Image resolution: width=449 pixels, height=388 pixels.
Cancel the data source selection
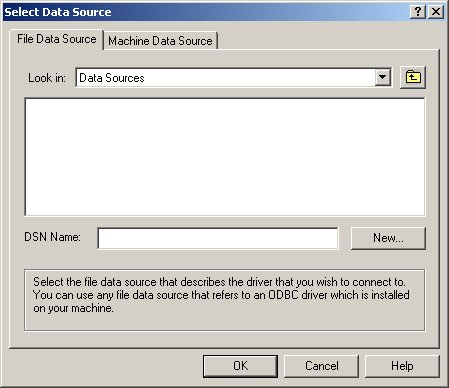(x=321, y=366)
